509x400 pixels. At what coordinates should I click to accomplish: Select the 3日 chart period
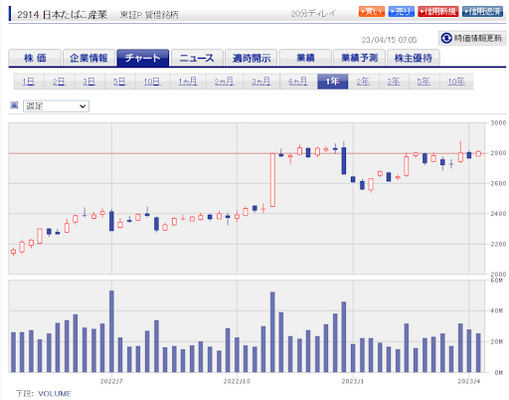pos(89,82)
